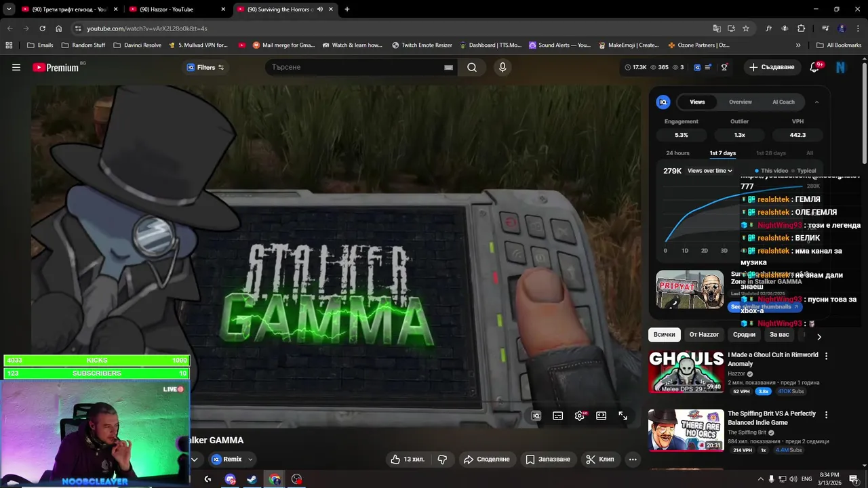Start voice search with the microphone
The image size is (868, 488).
[502, 67]
